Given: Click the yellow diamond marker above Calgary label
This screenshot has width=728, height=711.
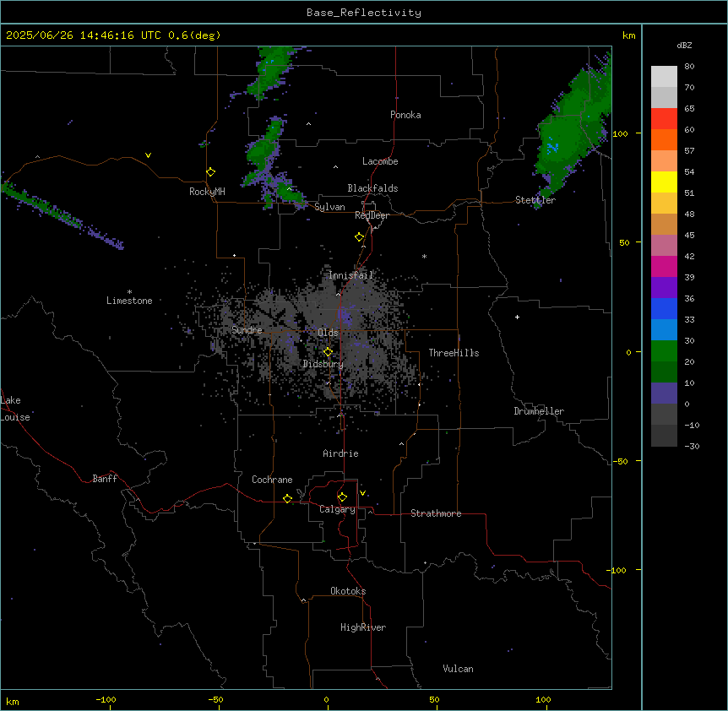Looking at the screenshot, I should pos(342,497).
